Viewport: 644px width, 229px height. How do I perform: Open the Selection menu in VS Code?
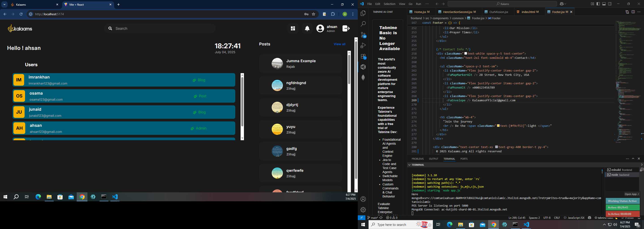[x=390, y=4]
